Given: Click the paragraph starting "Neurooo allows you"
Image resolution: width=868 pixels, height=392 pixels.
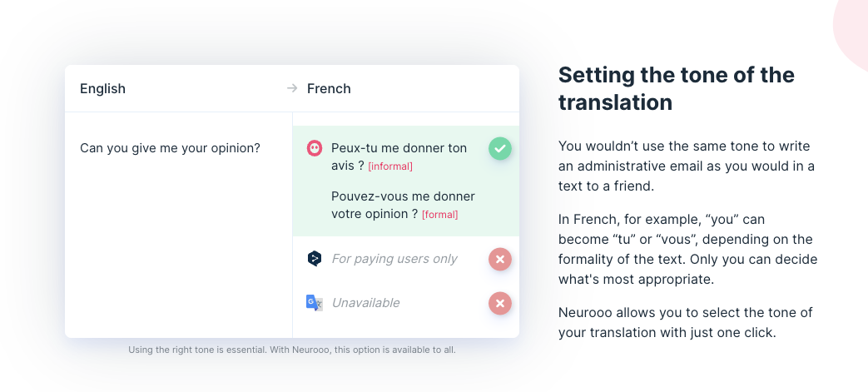Looking at the screenshot, I should 685,323.
